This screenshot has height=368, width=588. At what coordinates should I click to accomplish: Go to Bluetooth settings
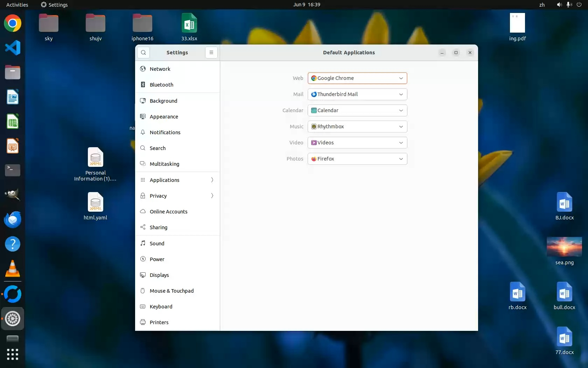(x=161, y=85)
